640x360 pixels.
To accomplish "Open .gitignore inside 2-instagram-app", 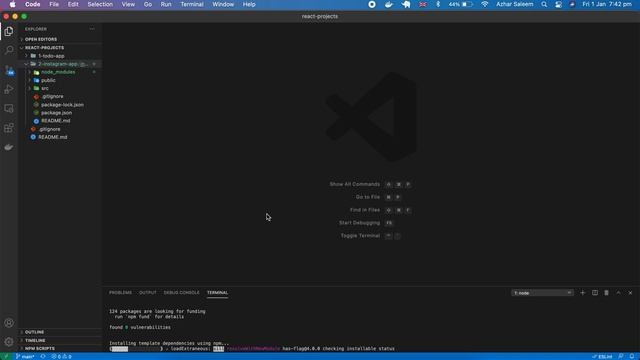I will coord(52,97).
